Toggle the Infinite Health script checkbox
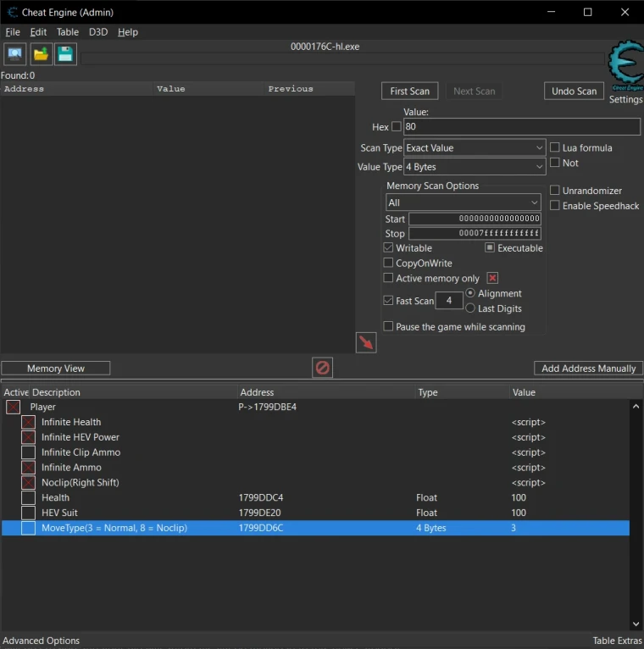644x649 pixels. (28, 422)
